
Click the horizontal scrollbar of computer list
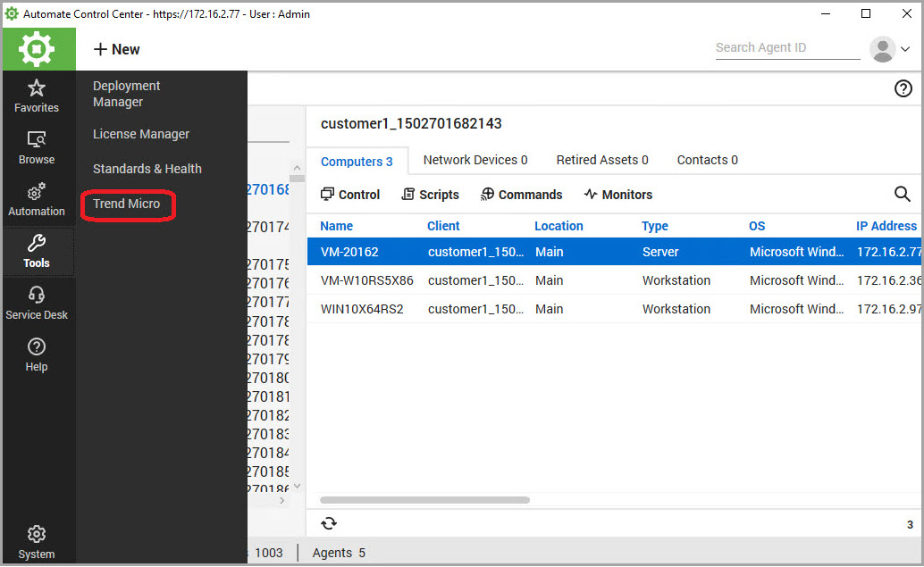pos(424,500)
